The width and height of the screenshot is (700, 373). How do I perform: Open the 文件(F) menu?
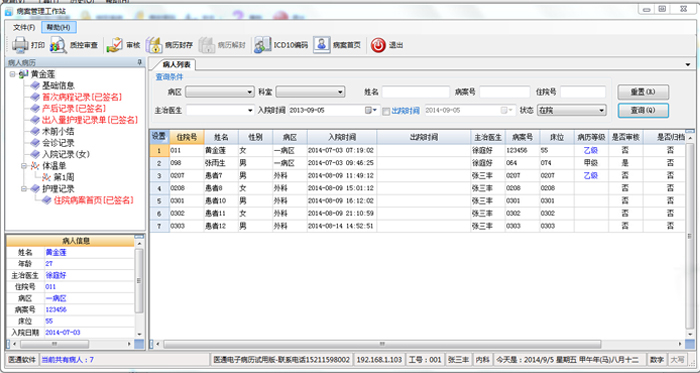click(24, 27)
